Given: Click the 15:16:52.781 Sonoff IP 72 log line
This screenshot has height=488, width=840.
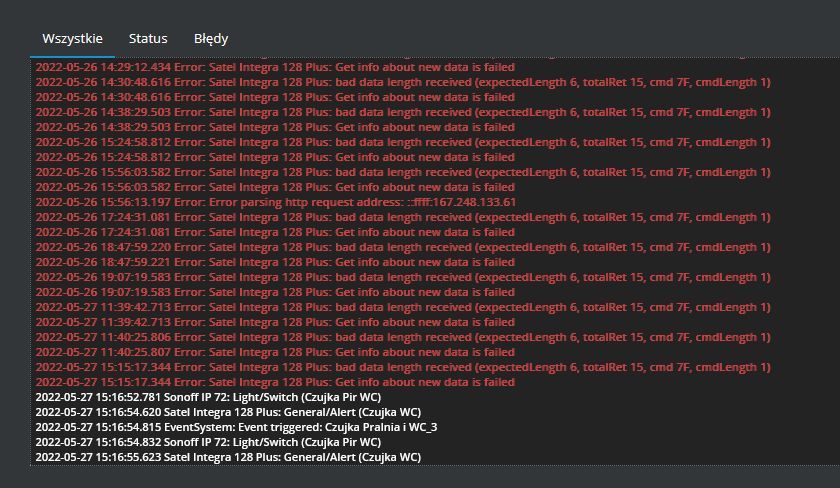Looking at the screenshot, I should point(208,397).
